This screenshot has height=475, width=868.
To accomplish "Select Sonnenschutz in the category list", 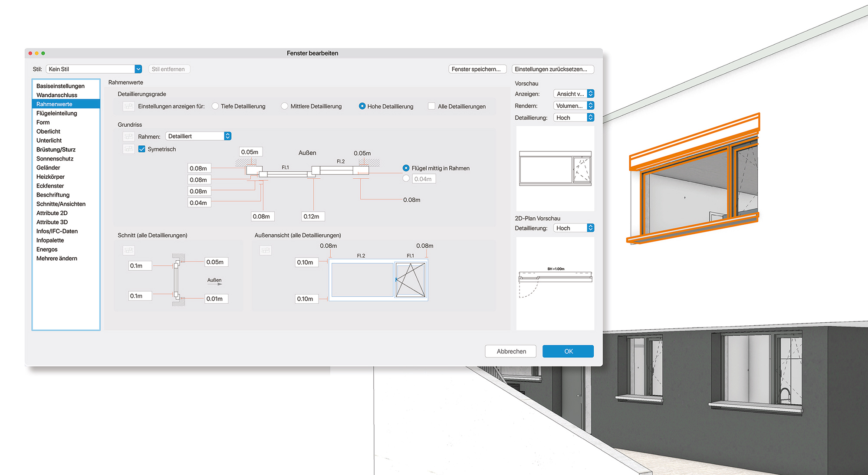I will [x=55, y=159].
